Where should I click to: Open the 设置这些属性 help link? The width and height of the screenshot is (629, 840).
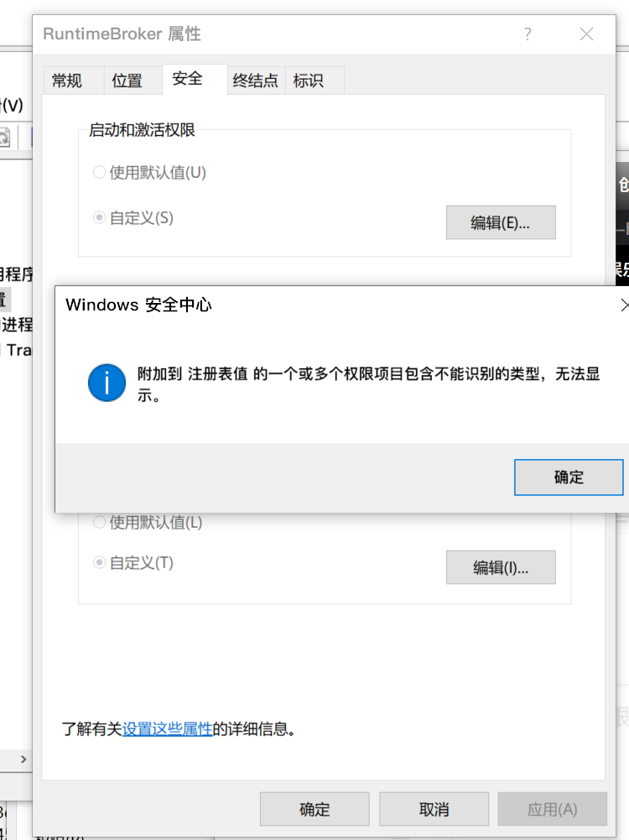coord(168,729)
